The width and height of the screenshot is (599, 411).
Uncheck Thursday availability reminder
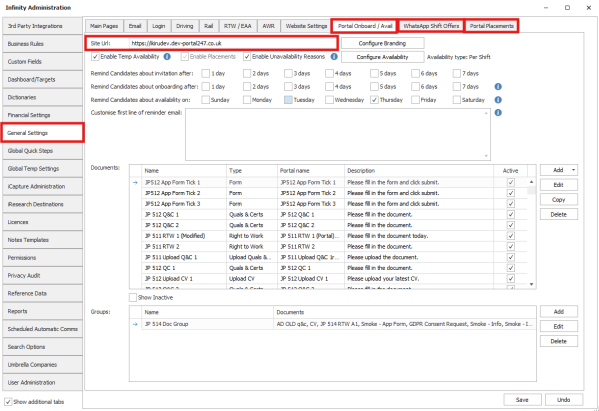374,100
